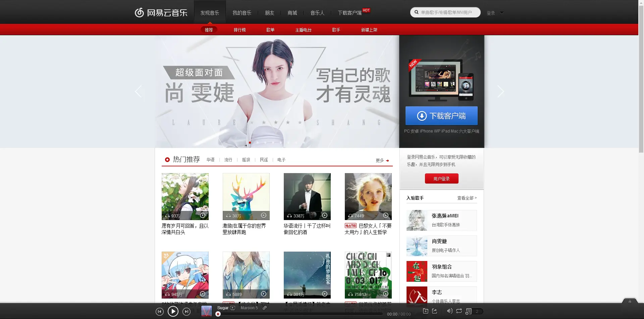Open the MV icon next to Sugar
This screenshot has width=644, height=319.
tap(233, 308)
